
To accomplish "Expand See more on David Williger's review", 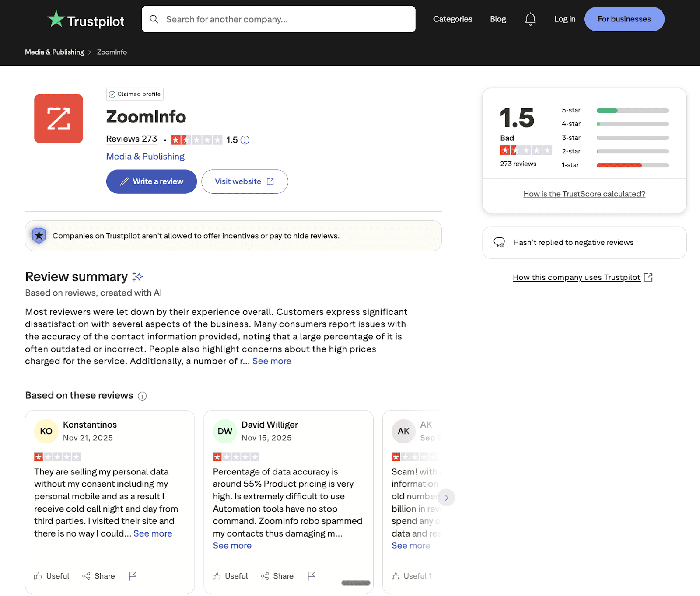I will 232,545.
